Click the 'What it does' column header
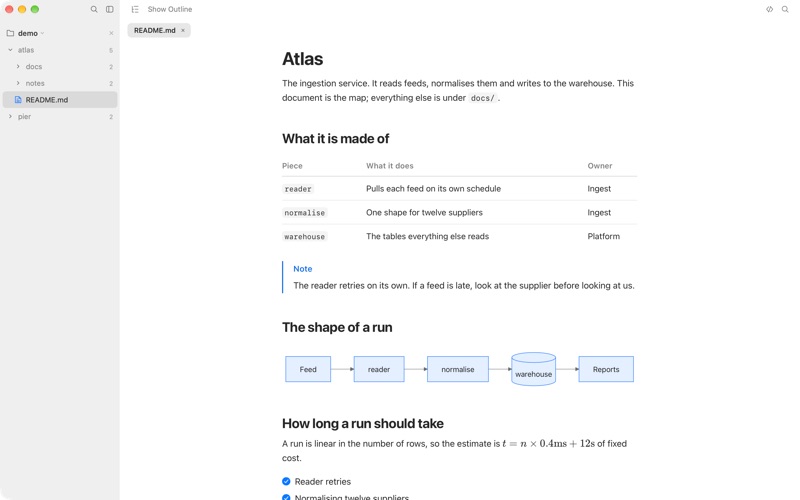The height and width of the screenshot is (500, 800). [x=390, y=166]
